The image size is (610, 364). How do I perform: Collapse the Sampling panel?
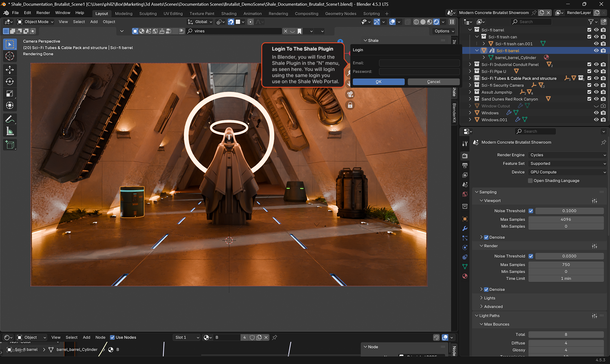click(x=488, y=192)
